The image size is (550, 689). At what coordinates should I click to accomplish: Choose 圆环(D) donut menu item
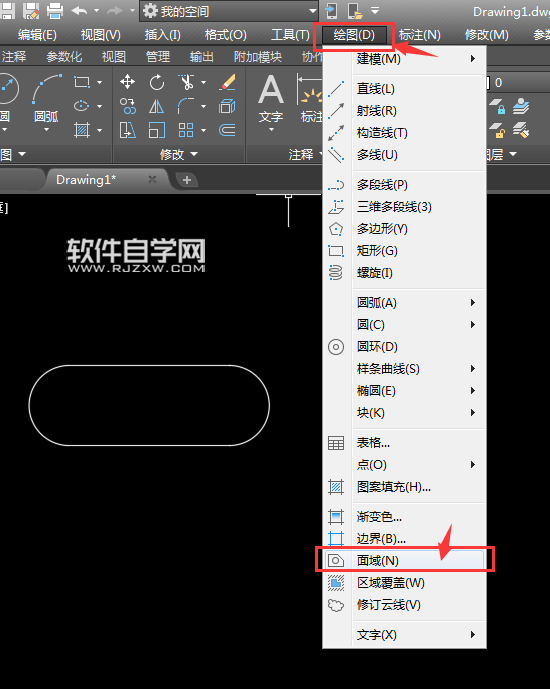coord(404,347)
